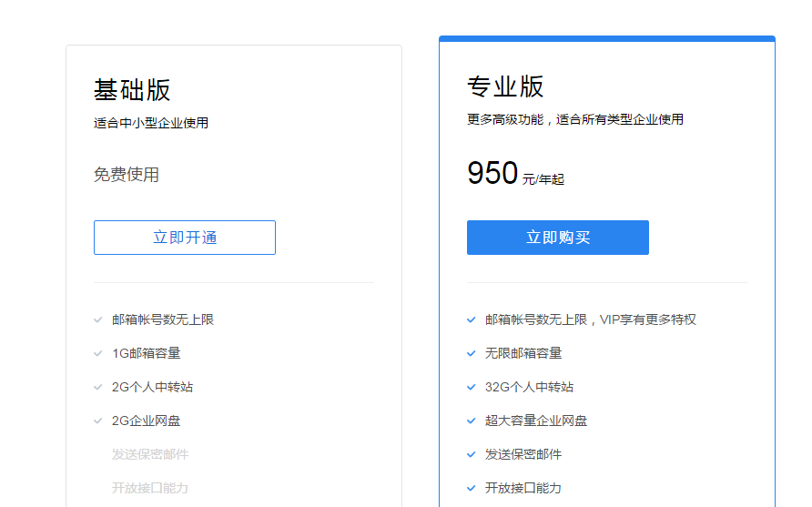
Task: Select the 专业版 plan title
Action: (x=505, y=86)
